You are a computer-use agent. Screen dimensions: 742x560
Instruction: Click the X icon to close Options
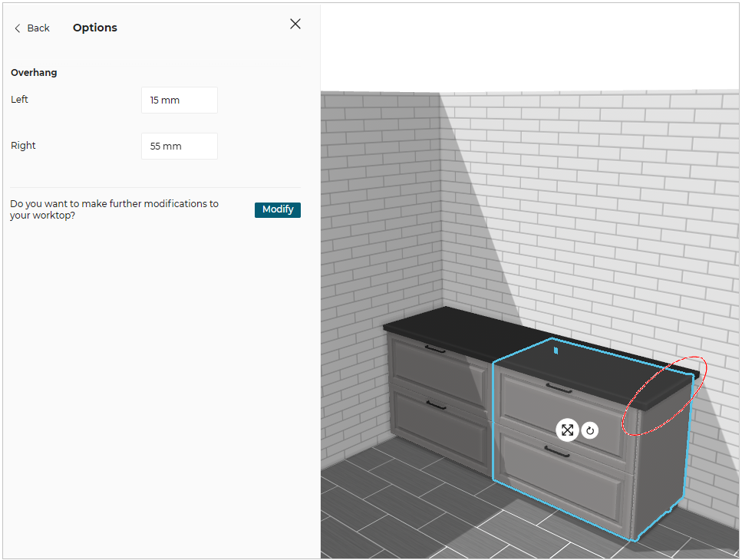295,24
